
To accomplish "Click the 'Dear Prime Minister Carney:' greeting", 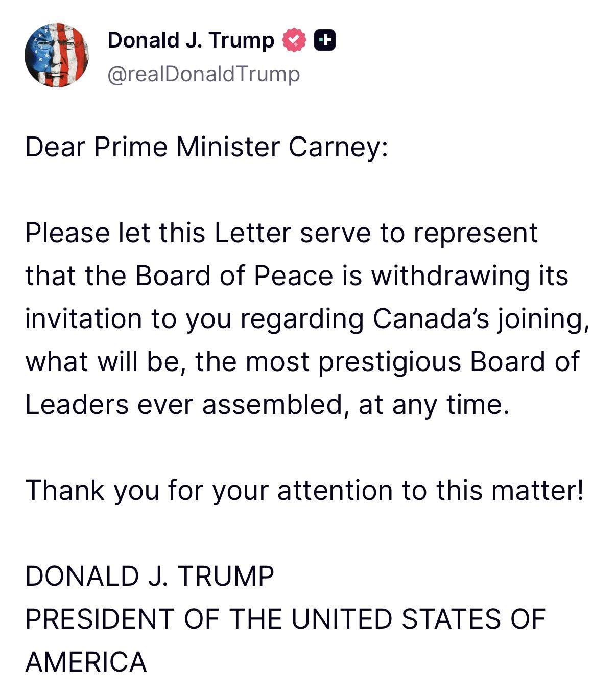I will point(206,147).
